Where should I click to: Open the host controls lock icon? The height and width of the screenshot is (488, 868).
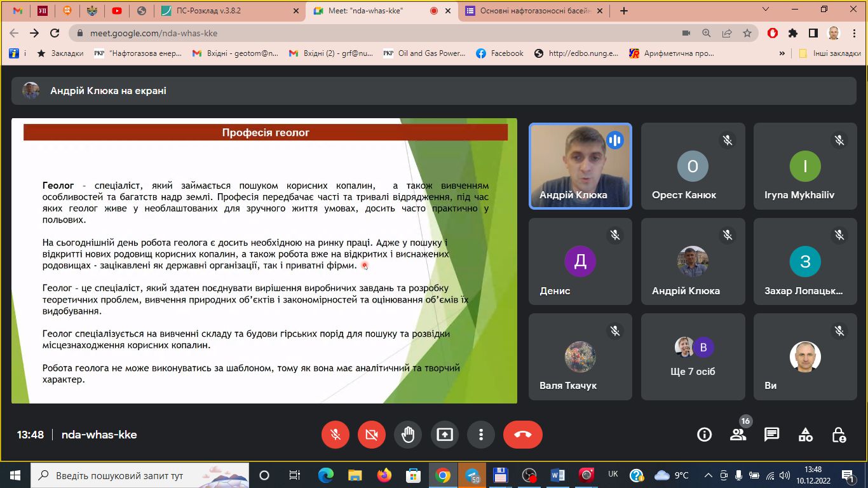(839, 435)
